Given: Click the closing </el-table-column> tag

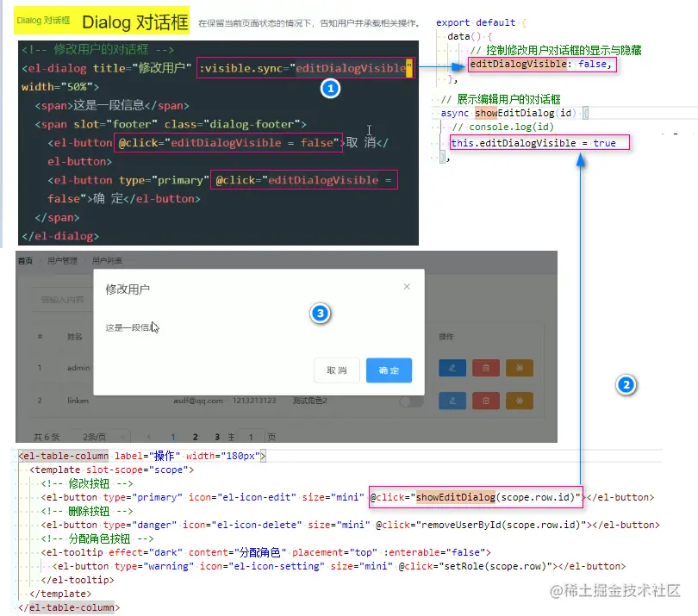Looking at the screenshot, I should 69,608.
